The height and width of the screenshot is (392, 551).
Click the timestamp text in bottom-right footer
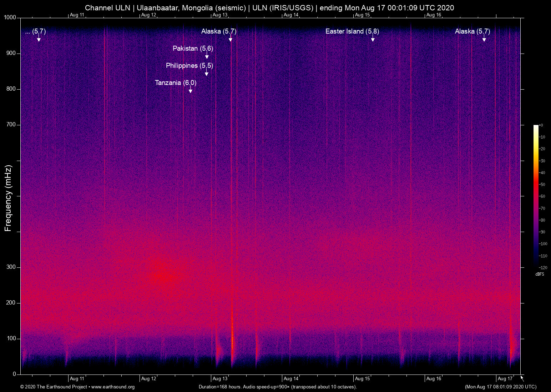(500, 387)
